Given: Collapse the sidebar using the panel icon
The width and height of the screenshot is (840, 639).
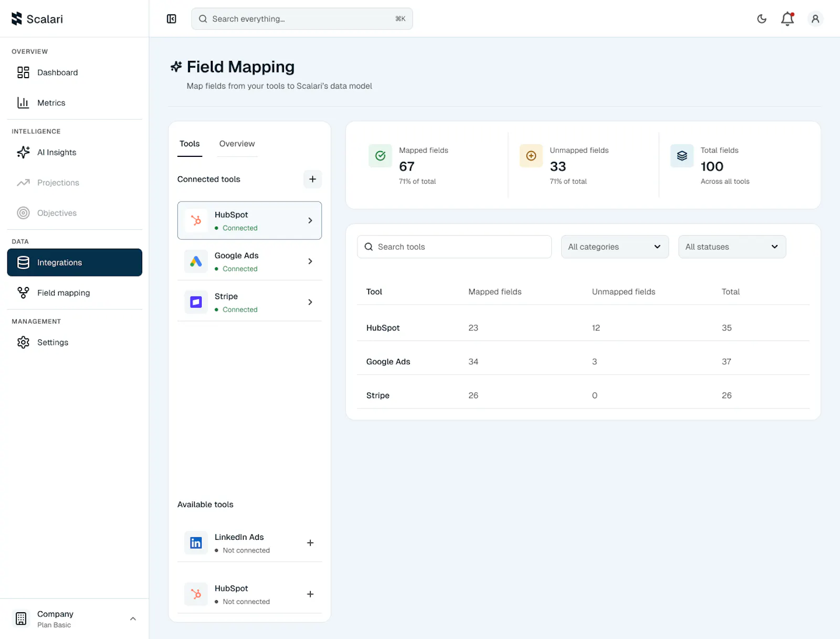Looking at the screenshot, I should pyautogui.click(x=172, y=19).
